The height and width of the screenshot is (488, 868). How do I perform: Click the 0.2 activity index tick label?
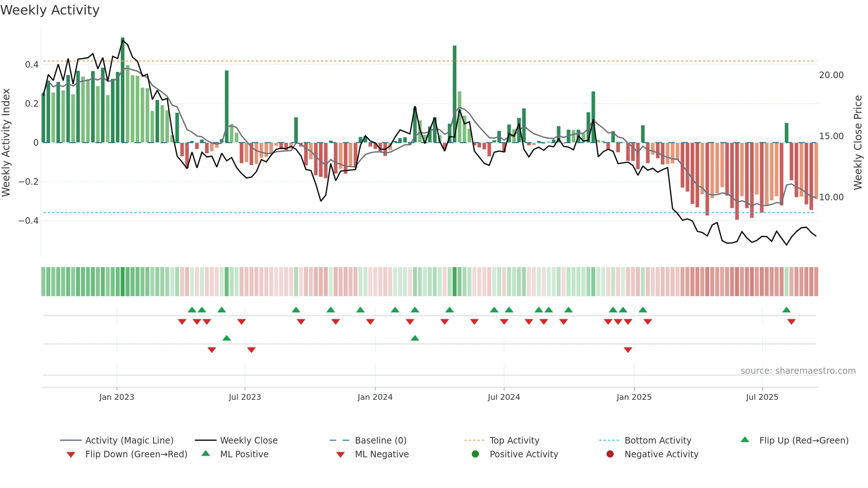32,104
